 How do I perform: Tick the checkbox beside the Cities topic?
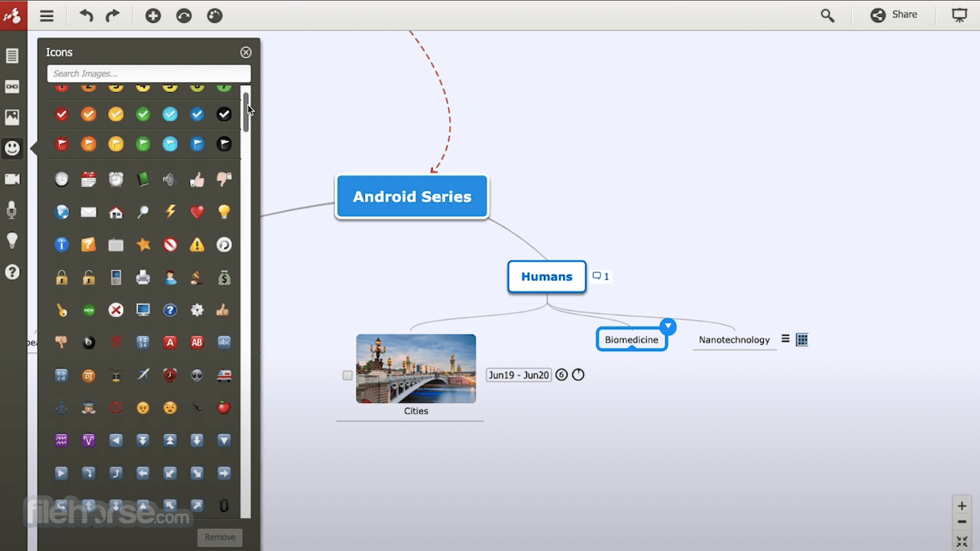coord(347,376)
